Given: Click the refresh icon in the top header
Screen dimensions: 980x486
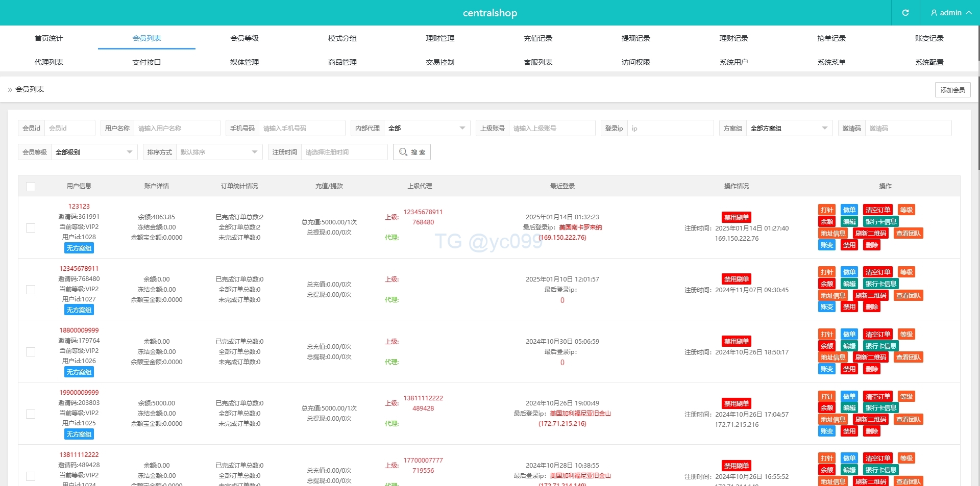Looking at the screenshot, I should click(x=905, y=13).
